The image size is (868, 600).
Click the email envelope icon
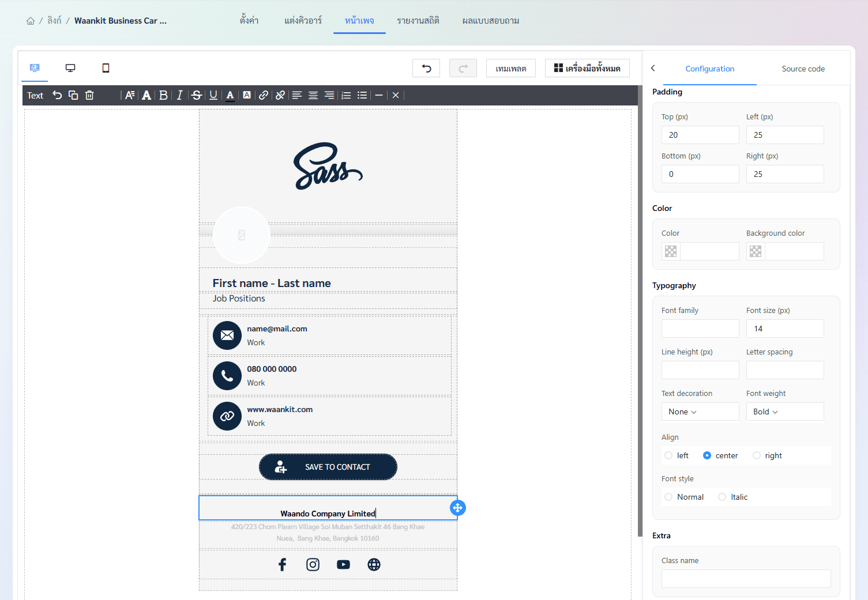pyautogui.click(x=227, y=335)
